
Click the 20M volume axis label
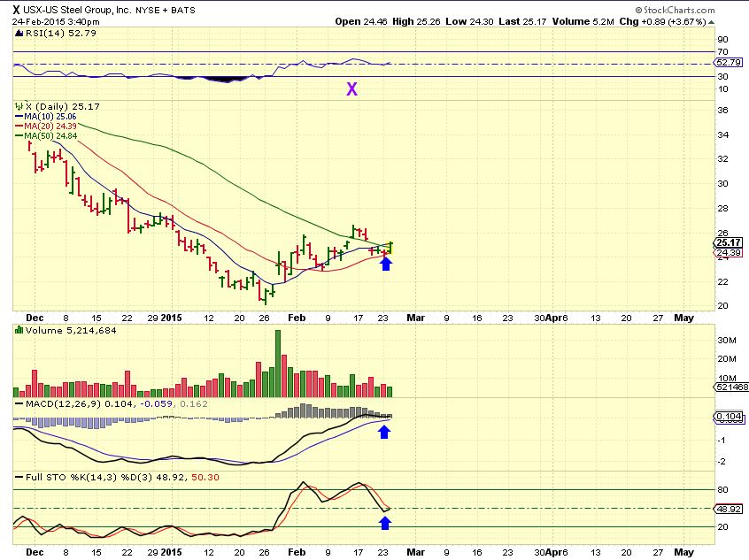tap(726, 359)
